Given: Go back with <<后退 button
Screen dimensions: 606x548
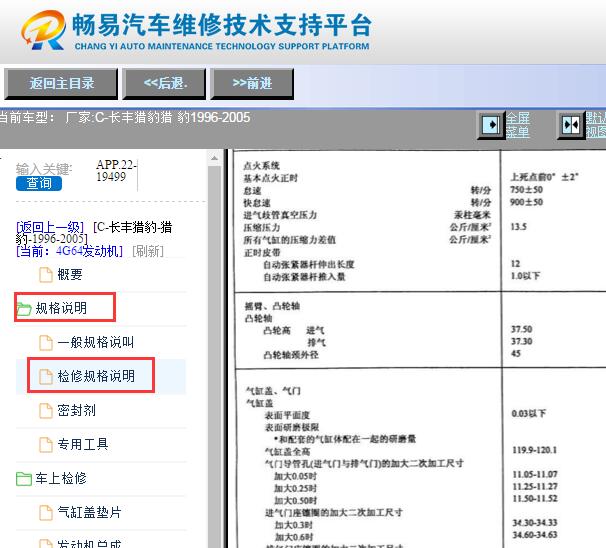Looking at the screenshot, I should [164, 83].
